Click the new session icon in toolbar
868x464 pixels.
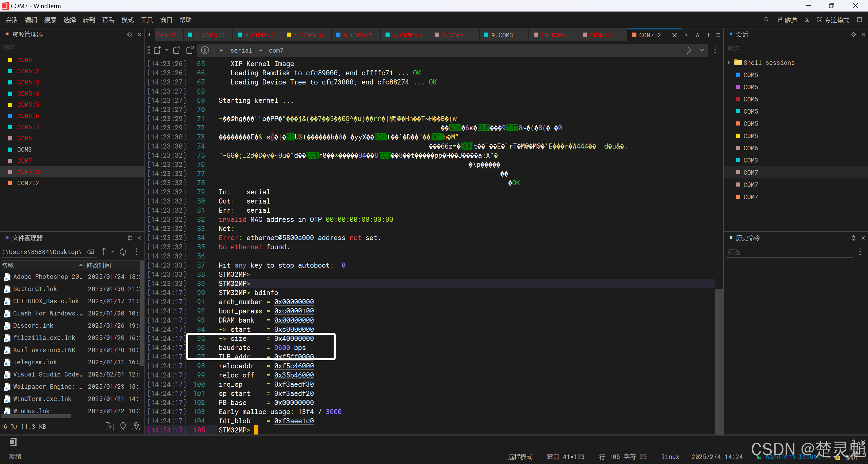[157, 50]
